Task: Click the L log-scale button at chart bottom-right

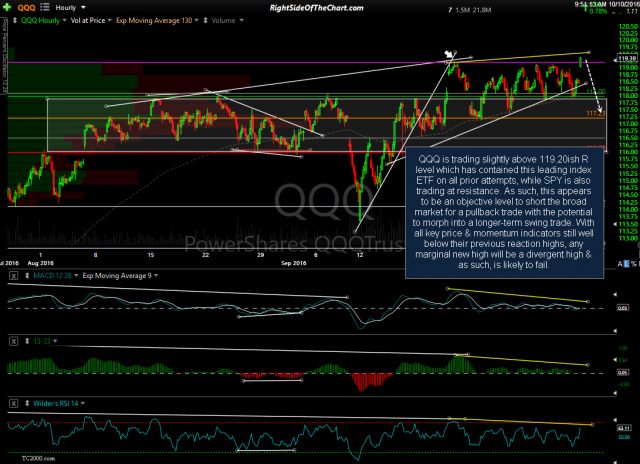Action: [627, 264]
